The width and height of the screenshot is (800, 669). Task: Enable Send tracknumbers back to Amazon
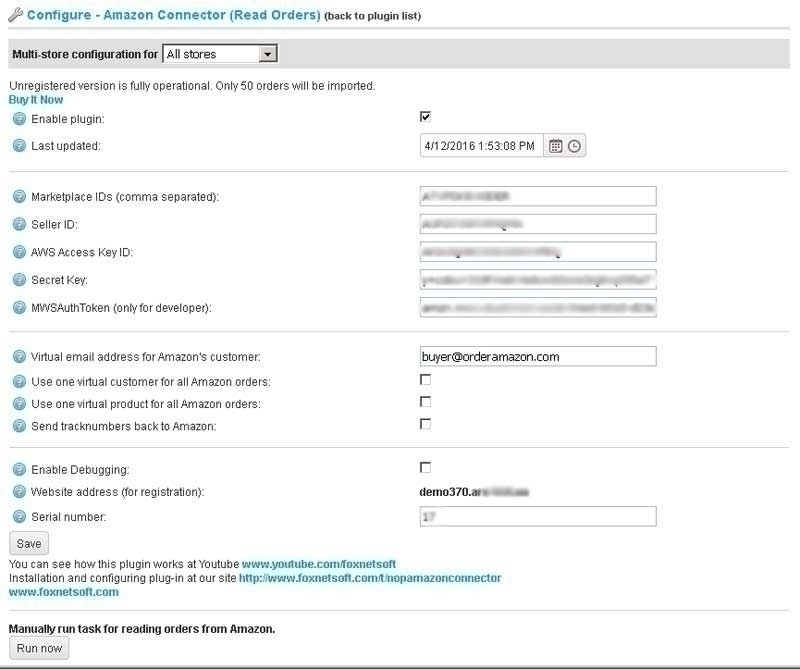425,424
